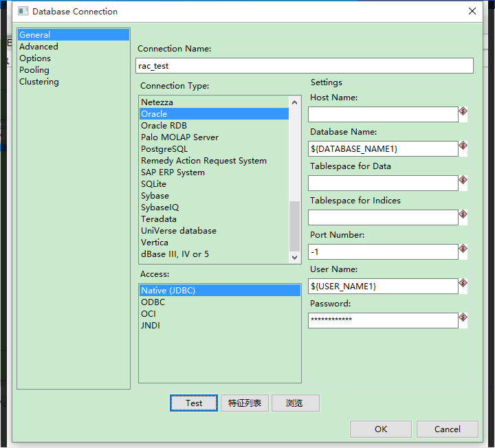Choose Vertica connection type
The width and height of the screenshot is (495, 448).
point(214,243)
